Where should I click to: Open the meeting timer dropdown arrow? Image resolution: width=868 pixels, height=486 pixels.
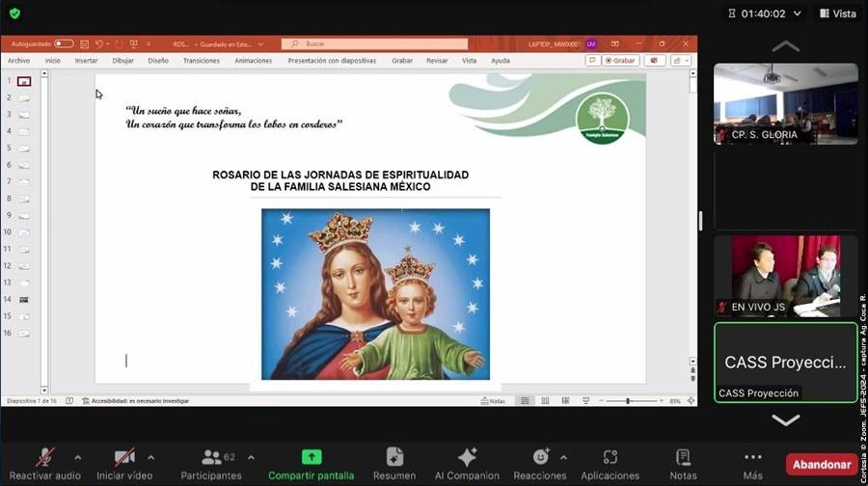[x=798, y=13]
